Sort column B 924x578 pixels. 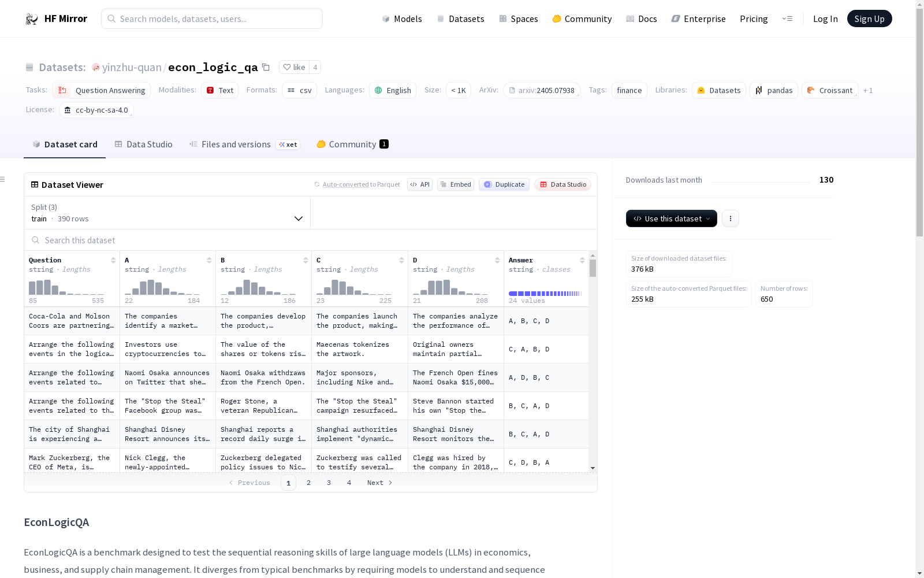tap(305, 260)
